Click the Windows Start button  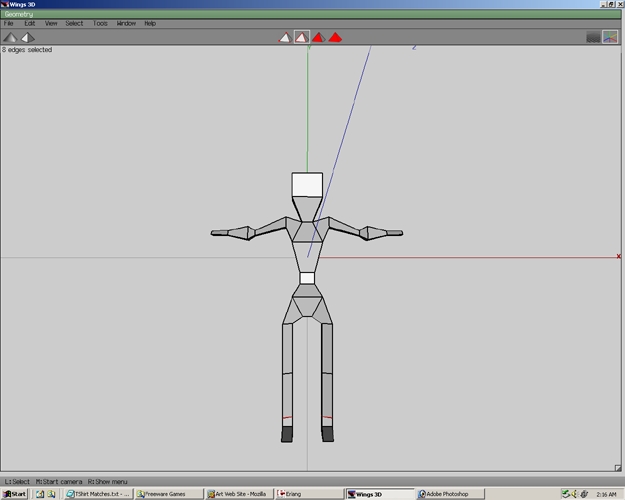[x=14, y=494]
